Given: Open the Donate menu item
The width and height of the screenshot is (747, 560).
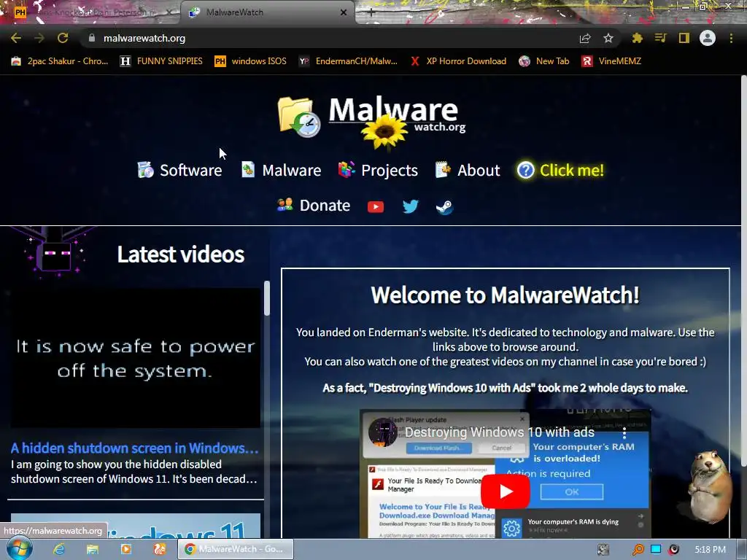Looking at the screenshot, I should point(314,205).
